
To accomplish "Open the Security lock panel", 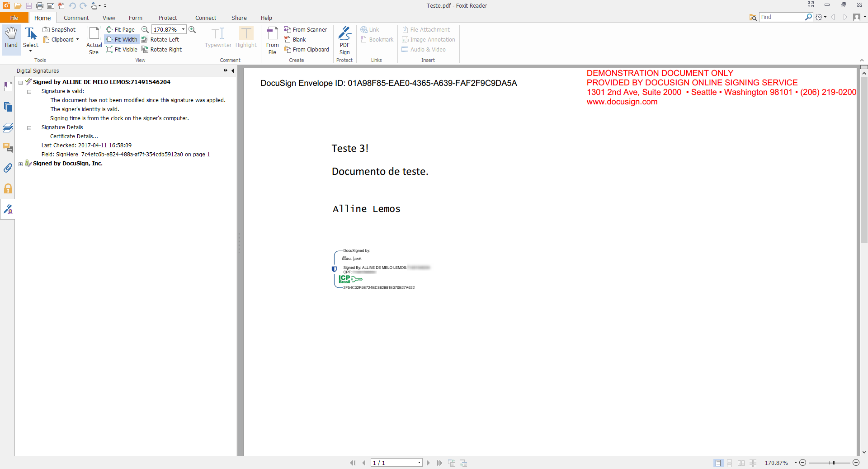I will pyautogui.click(x=8, y=189).
